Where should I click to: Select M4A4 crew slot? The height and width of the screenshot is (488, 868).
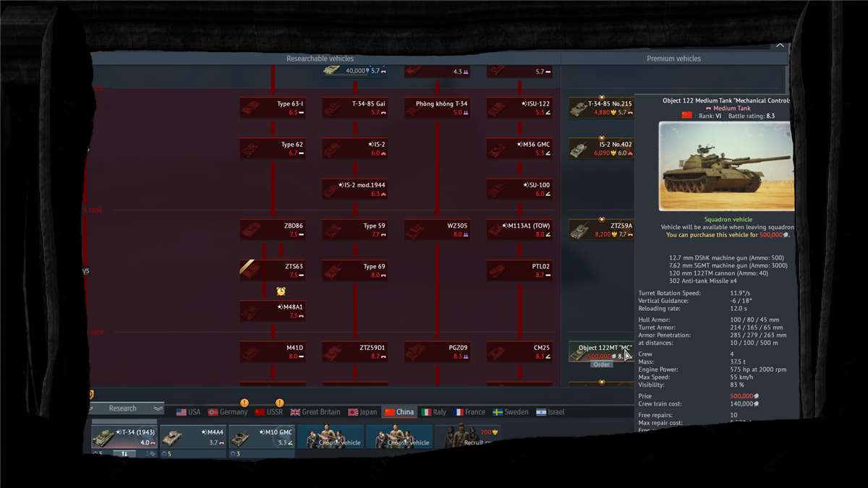pyautogui.click(x=192, y=437)
